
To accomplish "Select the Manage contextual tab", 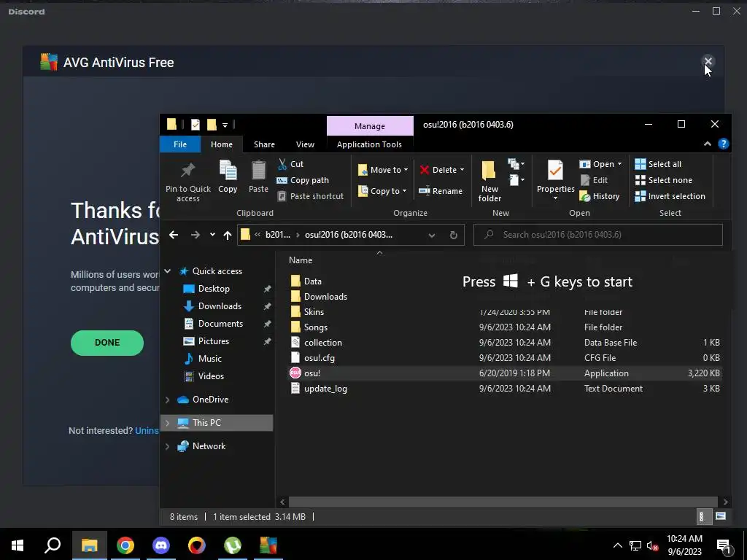I will point(370,126).
